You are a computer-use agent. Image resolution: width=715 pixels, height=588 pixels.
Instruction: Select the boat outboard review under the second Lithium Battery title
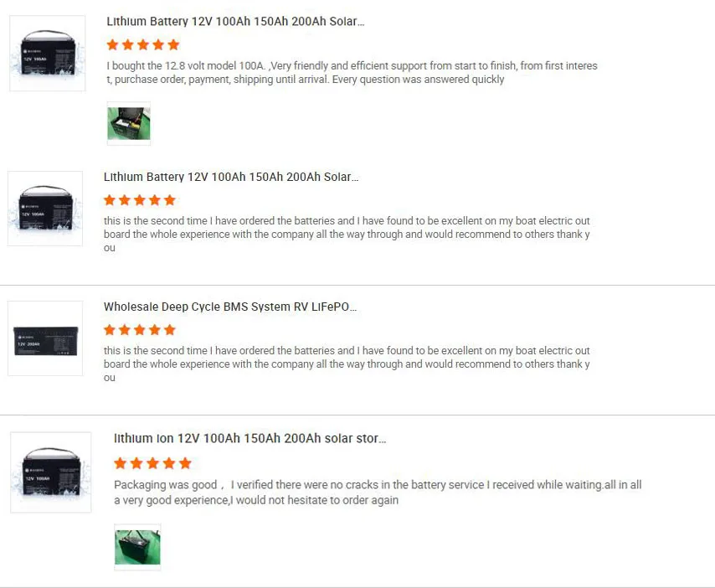point(347,234)
